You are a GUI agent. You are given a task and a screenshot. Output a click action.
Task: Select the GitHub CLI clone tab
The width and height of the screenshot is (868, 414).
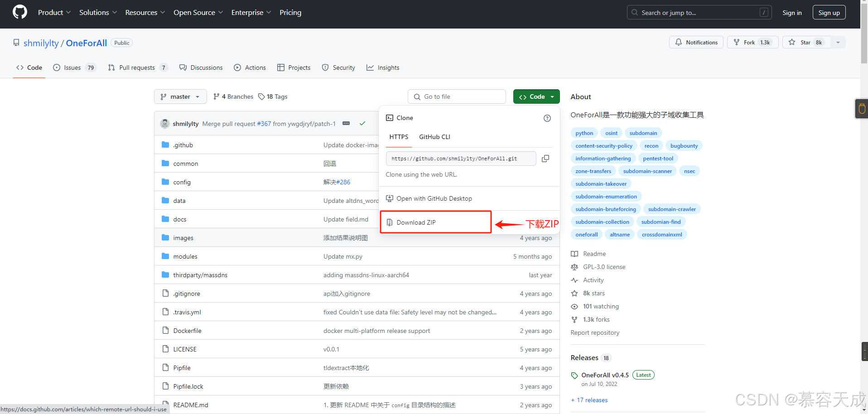click(434, 137)
